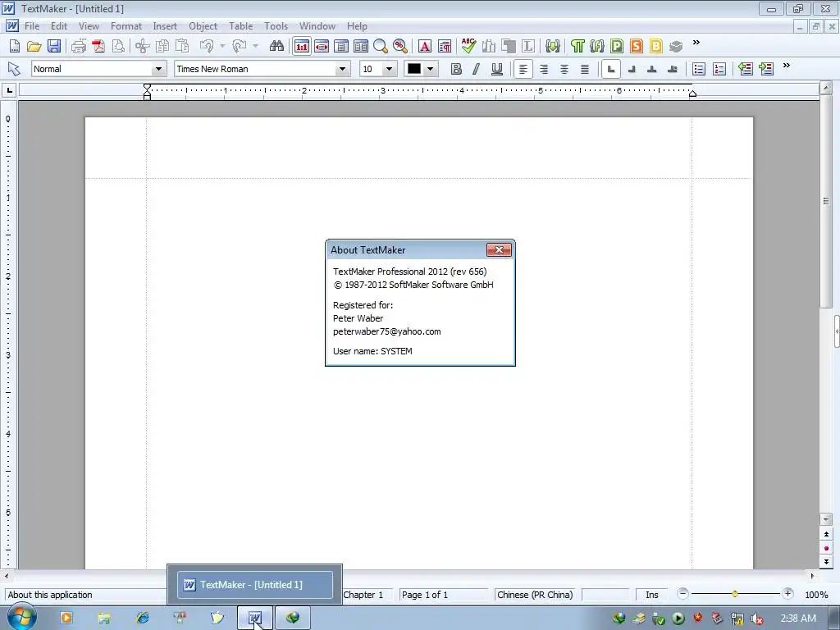This screenshot has height=630, width=840.
Task: Open redo history dropdown arrow
Action: [x=256, y=46]
